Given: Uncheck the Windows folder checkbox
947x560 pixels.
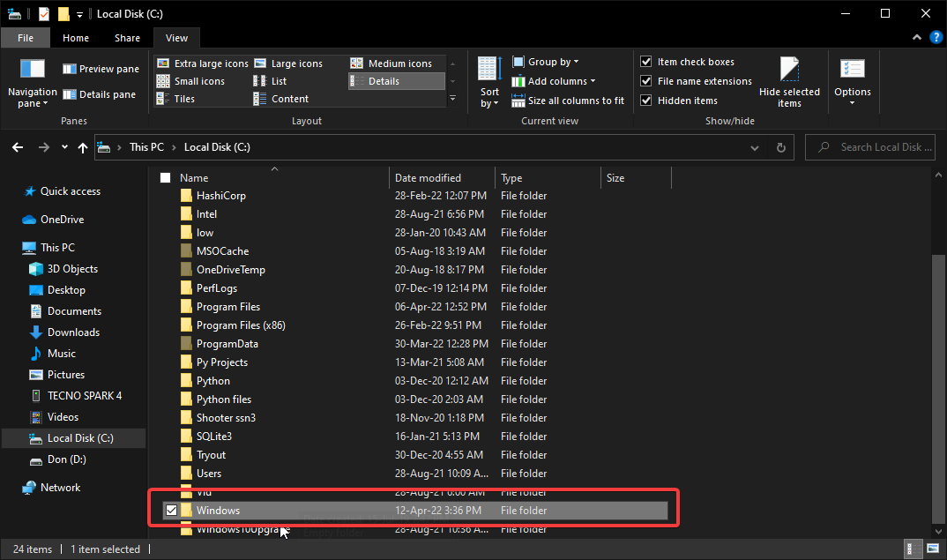Looking at the screenshot, I should point(172,511).
